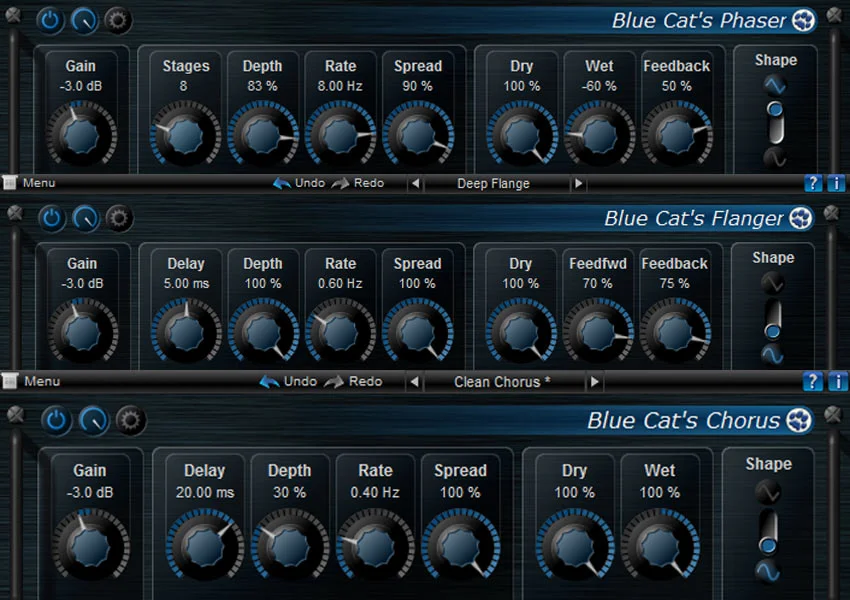The height and width of the screenshot is (600, 850).
Task: Click the Phaser Rate value 8.00 Hz
Action: click(x=340, y=86)
